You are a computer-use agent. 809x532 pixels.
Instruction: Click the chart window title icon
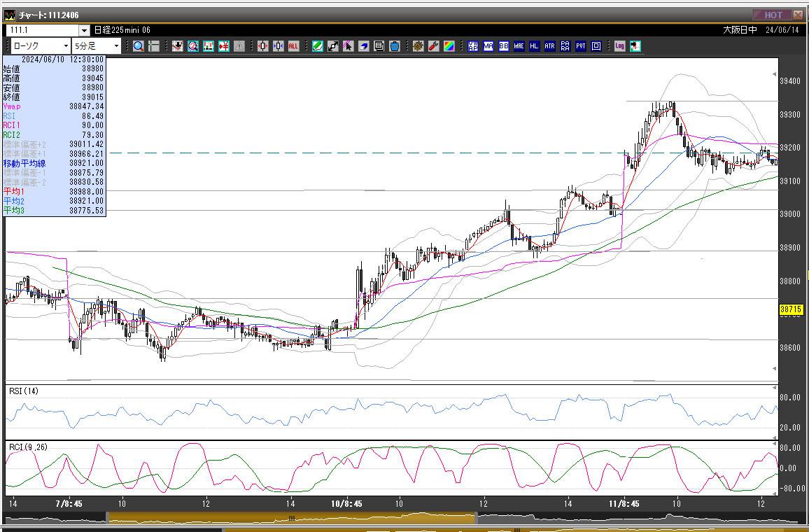[x=10, y=15]
